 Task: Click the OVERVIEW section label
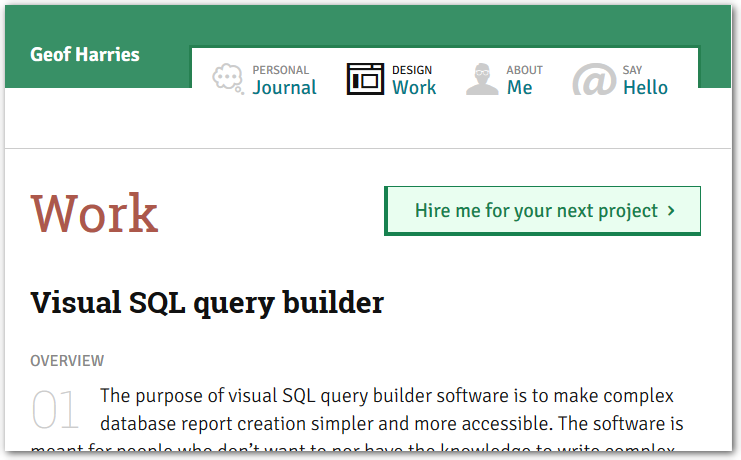pyautogui.click(x=67, y=361)
